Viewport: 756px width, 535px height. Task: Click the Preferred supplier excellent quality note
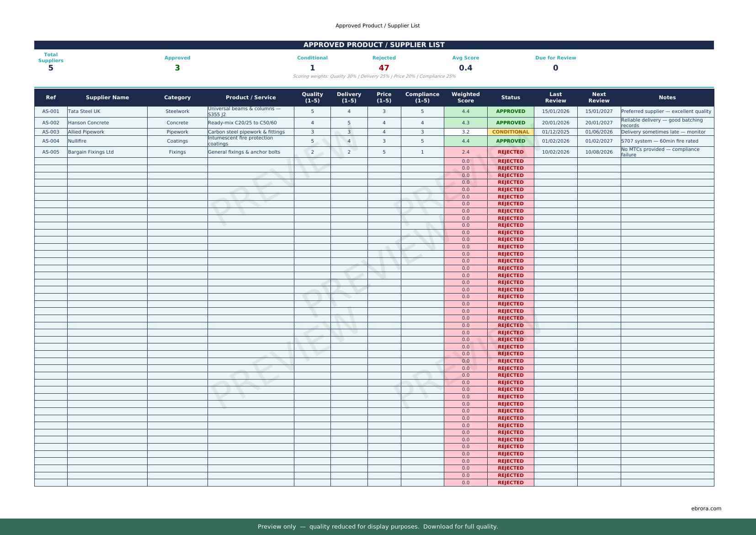click(666, 112)
